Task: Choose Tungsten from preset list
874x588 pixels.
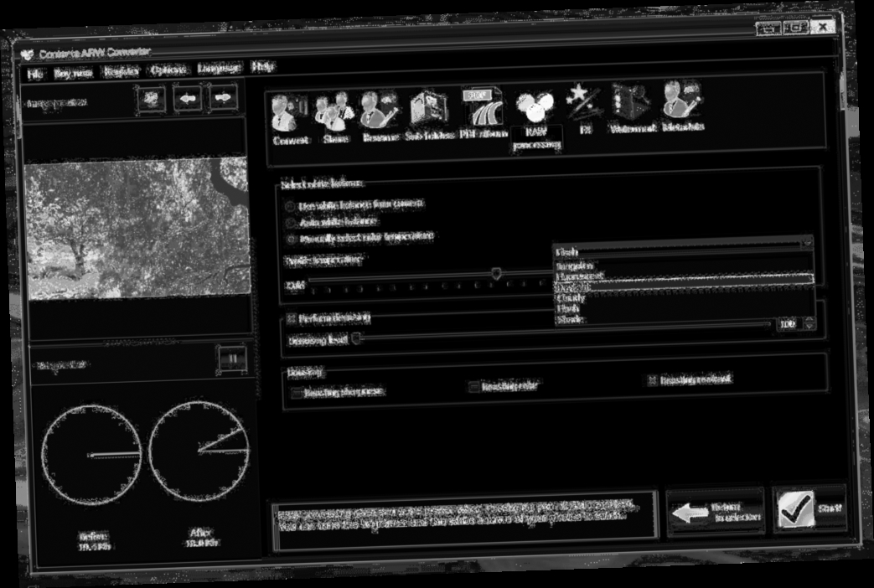Action: pos(684,265)
